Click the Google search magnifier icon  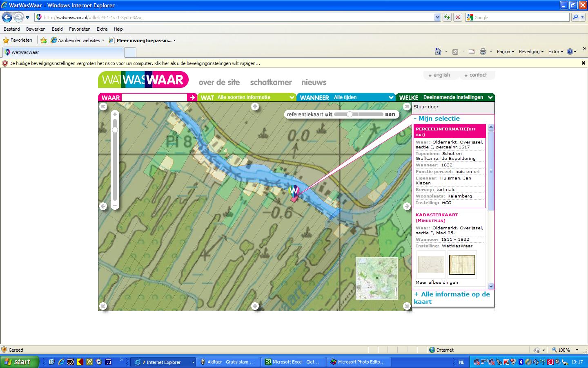[575, 17]
